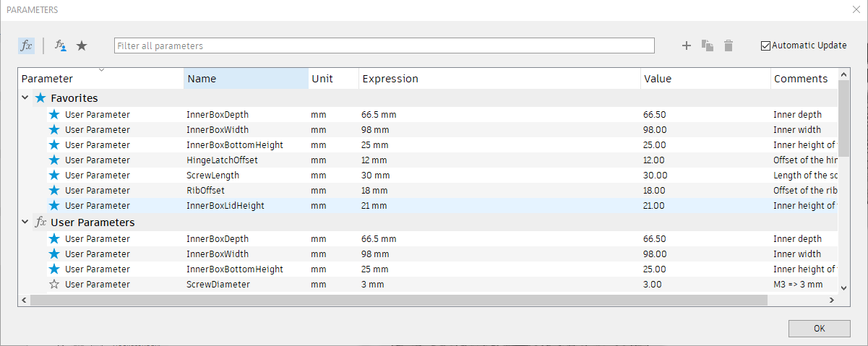This screenshot has height=346, width=868.
Task: Click the fx icon beside User Parameters
Action: 41,222
